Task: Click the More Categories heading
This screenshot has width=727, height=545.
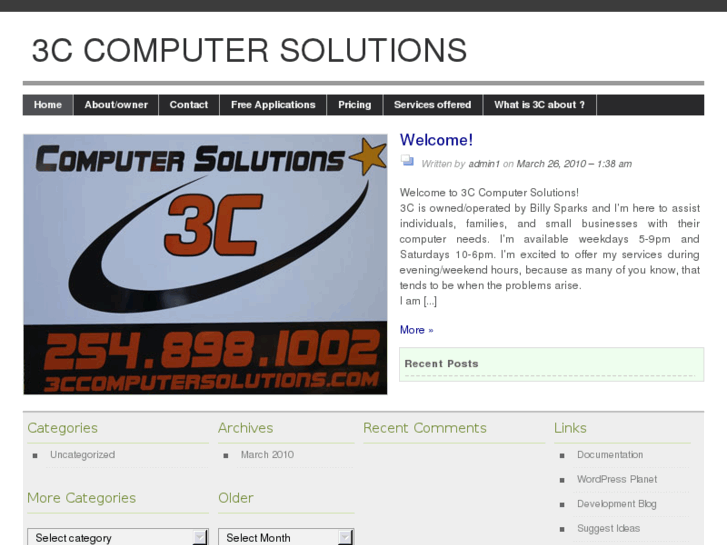Action: pyautogui.click(x=82, y=498)
